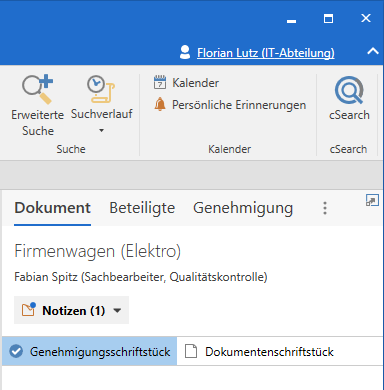Click the user avatar icon
384x390 pixels.
coord(185,52)
